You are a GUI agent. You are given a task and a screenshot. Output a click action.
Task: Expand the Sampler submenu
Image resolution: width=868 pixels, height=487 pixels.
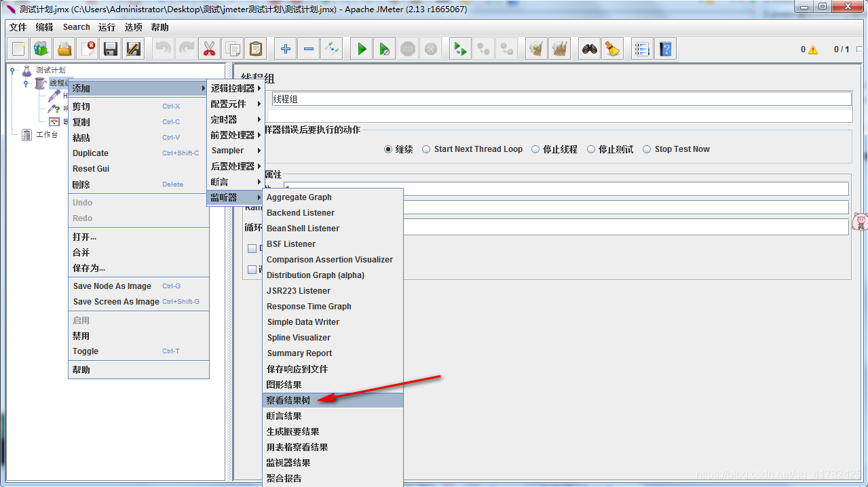[235, 151]
